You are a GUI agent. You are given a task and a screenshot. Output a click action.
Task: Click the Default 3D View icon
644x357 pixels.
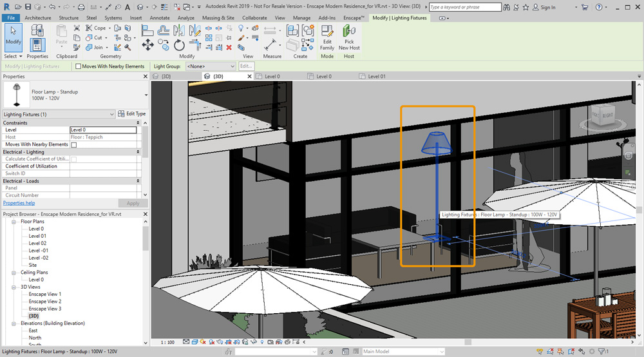[x=140, y=7]
